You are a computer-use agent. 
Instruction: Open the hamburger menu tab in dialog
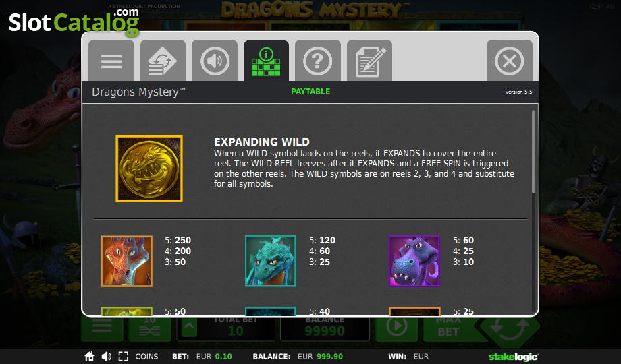(x=111, y=61)
